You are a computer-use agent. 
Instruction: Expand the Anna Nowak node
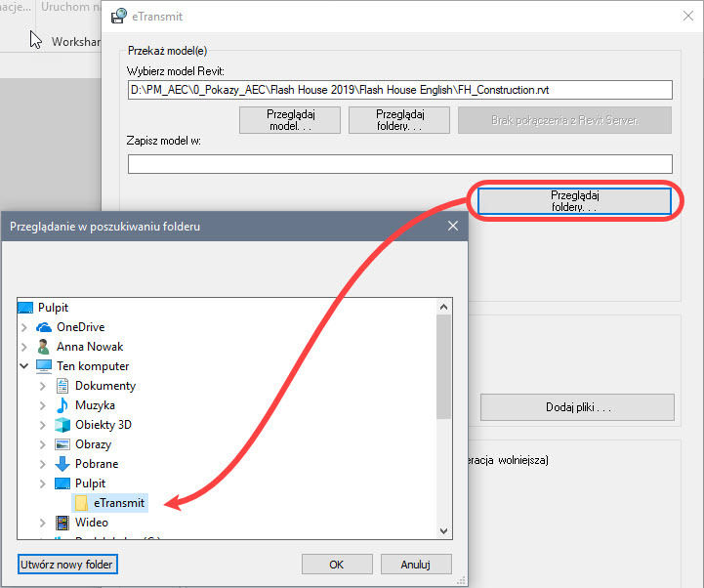coord(24,347)
